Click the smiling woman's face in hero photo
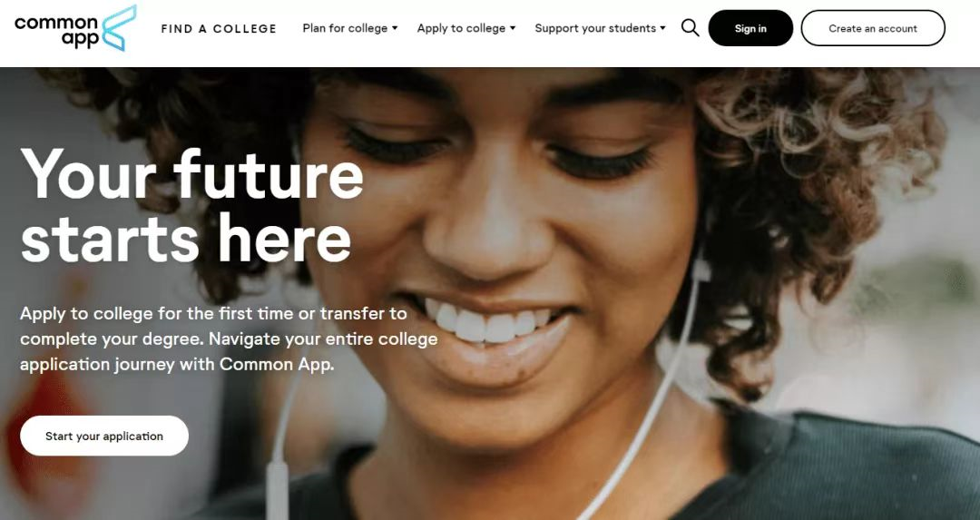 [500, 238]
